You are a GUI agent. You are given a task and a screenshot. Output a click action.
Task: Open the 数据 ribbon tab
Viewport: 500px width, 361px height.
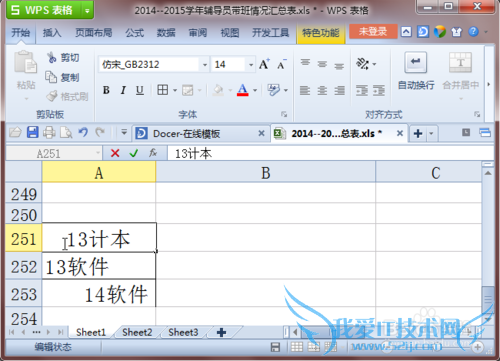click(x=166, y=33)
